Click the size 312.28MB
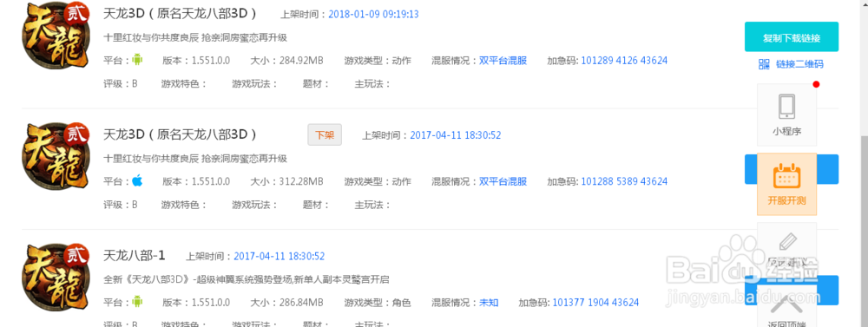Viewport: 868px width, 327px height. [x=302, y=181]
